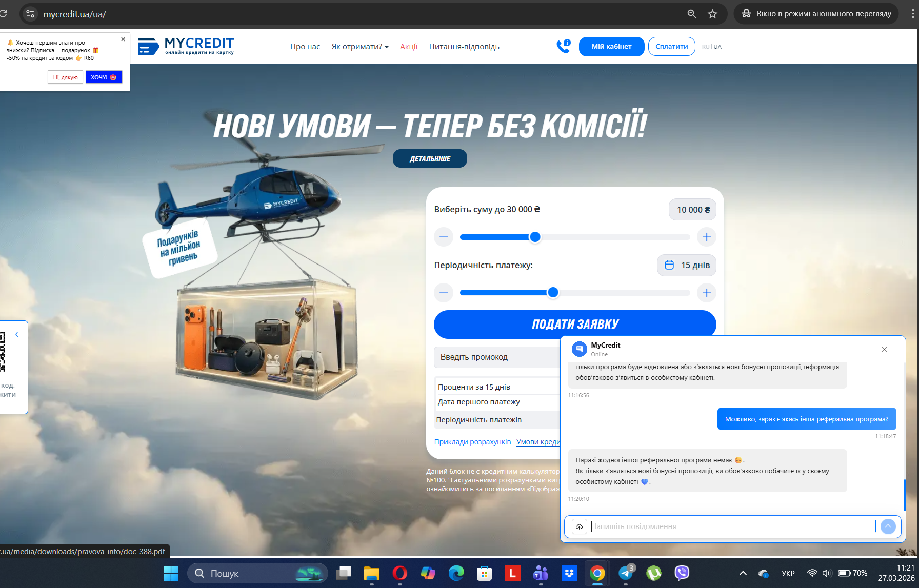
Task: Open the red "L" app in taskbar
Action: (x=512, y=573)
